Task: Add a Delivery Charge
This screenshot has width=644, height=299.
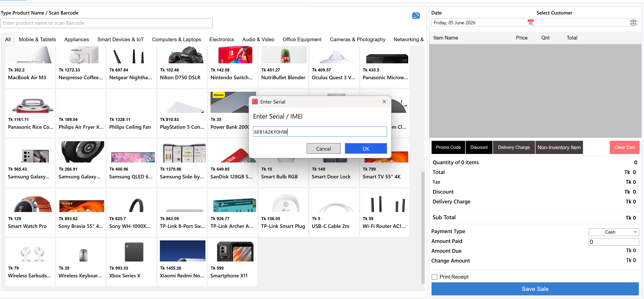Action: pyautogui.click(x=514, y=147)
